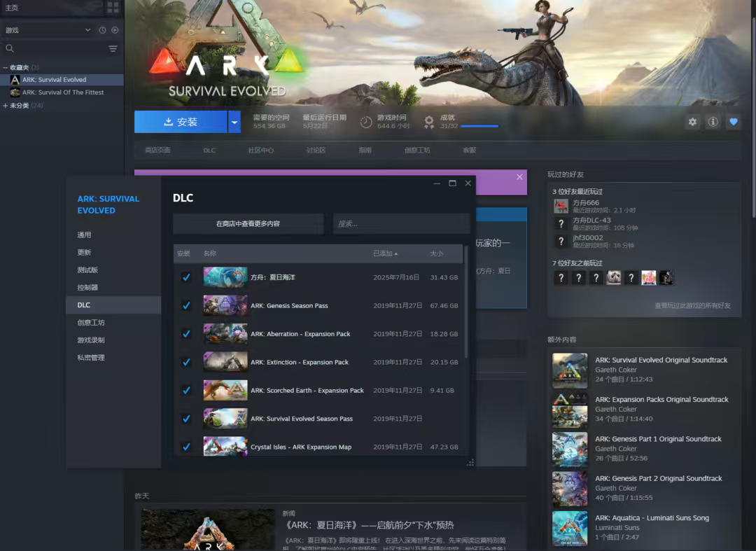Uncheck install for ARK: Genesis Season Pass

click(x=186, y=306)
